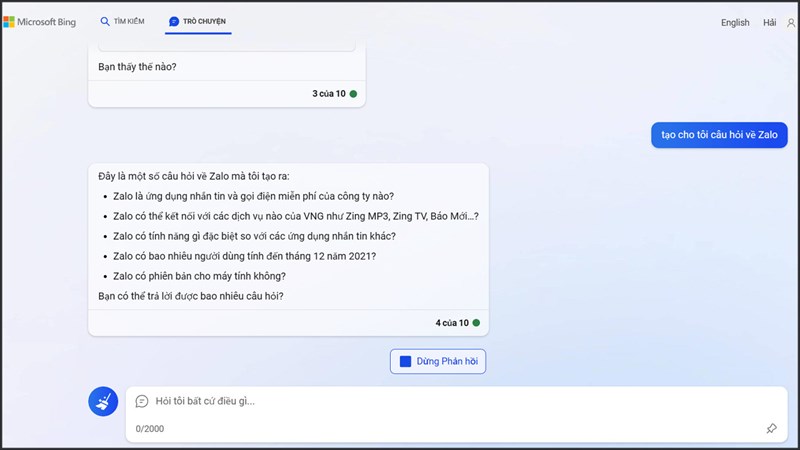This screenshot has height=450, width=800.
Task: Open the Hải account name
Action: tap(769, 22)
